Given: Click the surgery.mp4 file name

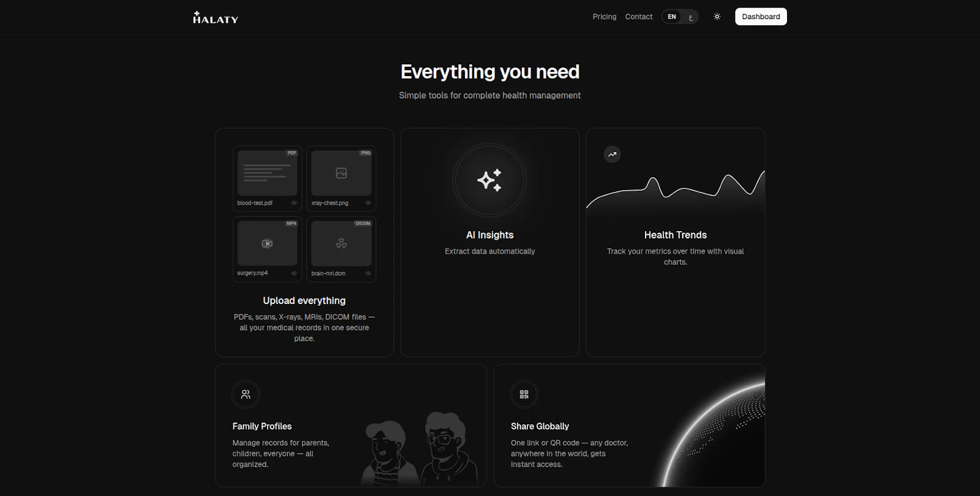Looking at the screenshot, I should (x=252, y=273).
